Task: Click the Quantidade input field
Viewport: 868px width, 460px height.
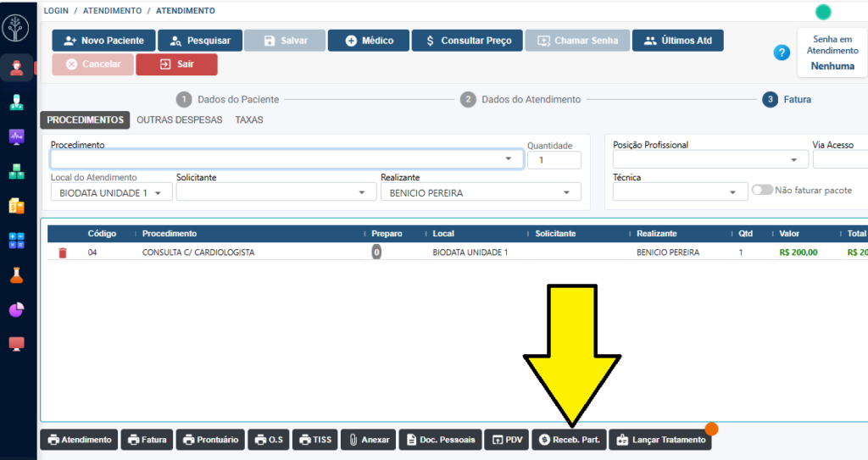Action: 554,160
